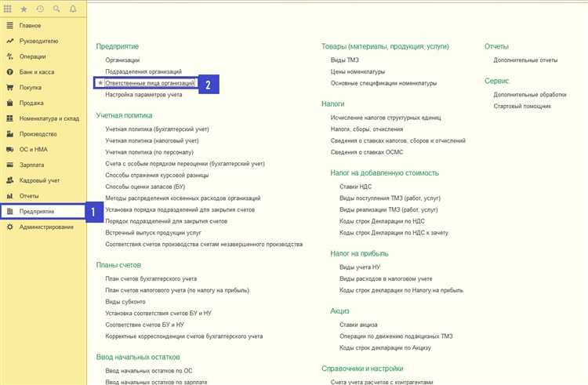Open Зарплата section label
The height and width of the screenshot is (385, 588).
(31, 165)
